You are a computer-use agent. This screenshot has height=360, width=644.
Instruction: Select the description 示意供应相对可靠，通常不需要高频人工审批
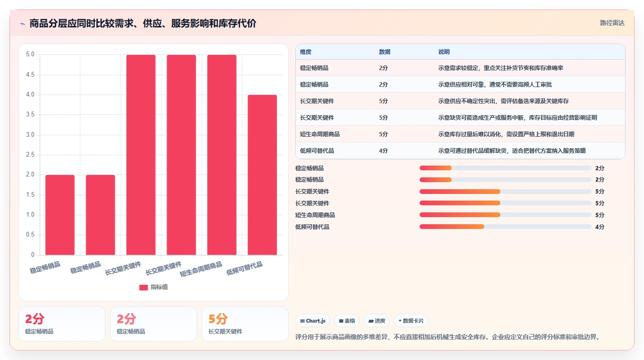[x=495, y=85]
